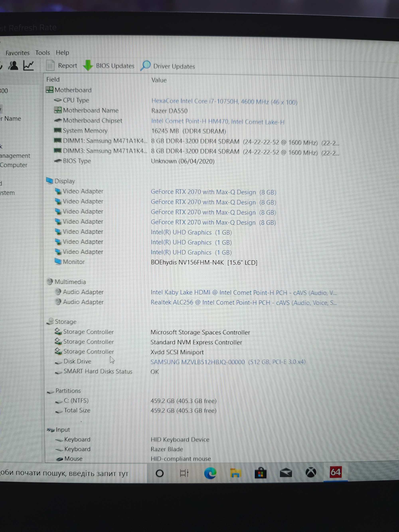Screen dimensions: 399x532
Task: Select the BOEhydis NV156FHM-N4K monitor value
Action: (204, 262)
